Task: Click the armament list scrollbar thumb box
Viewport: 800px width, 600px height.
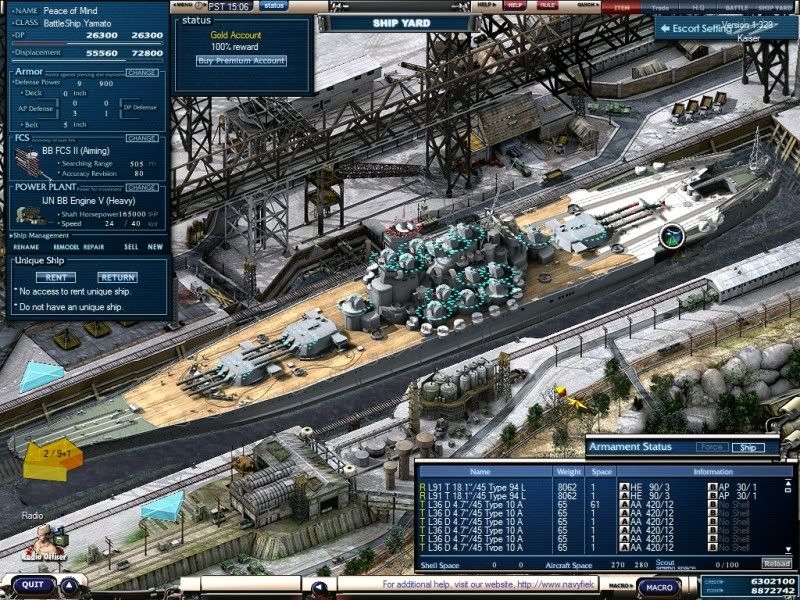Action: [x=789, y=489]
